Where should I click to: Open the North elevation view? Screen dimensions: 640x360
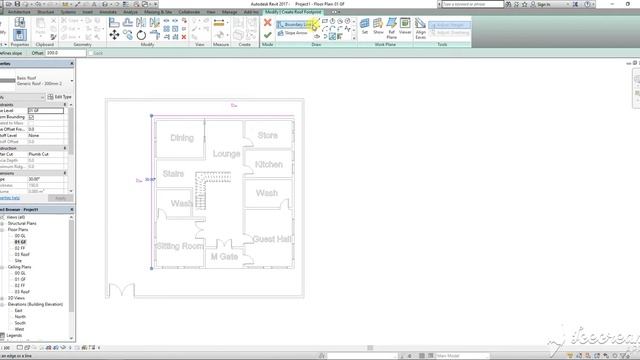click(20, 317)
